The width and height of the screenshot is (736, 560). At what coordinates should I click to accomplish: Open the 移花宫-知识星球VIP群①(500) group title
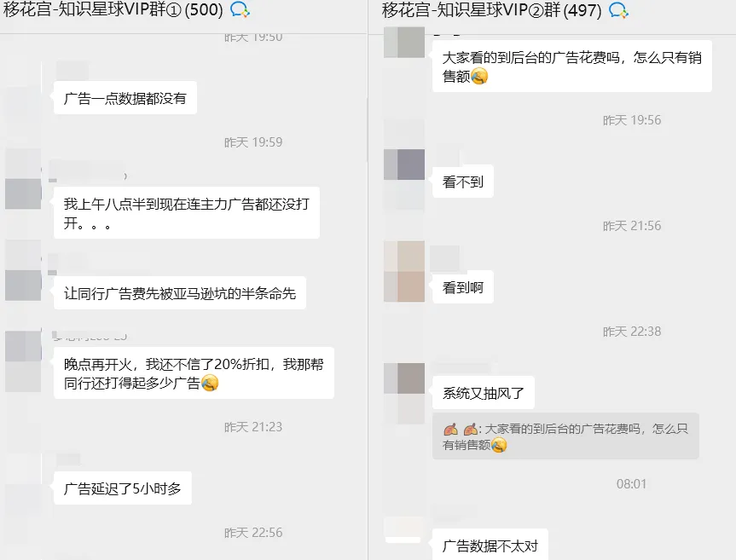click(113, 10)
